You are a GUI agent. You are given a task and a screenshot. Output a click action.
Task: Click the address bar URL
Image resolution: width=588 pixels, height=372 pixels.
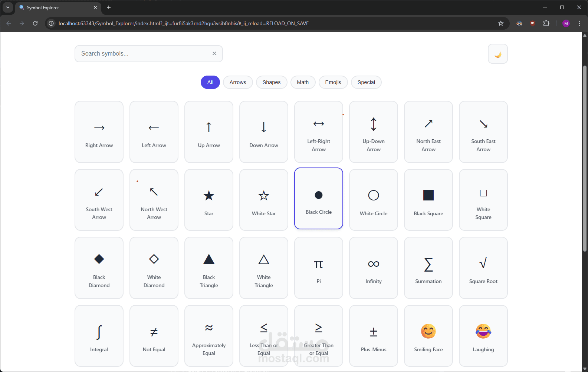[x=184, y=23]
